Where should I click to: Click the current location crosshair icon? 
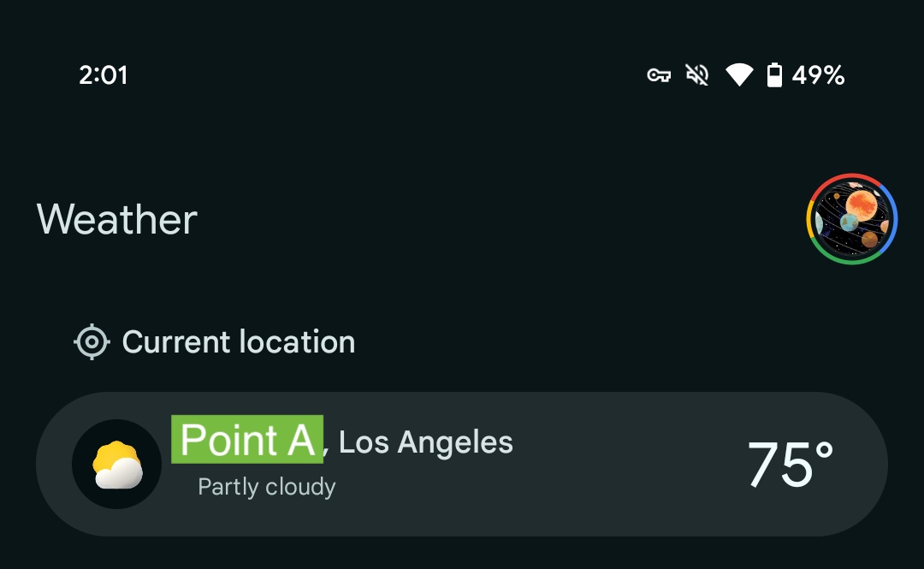point(92,341)
